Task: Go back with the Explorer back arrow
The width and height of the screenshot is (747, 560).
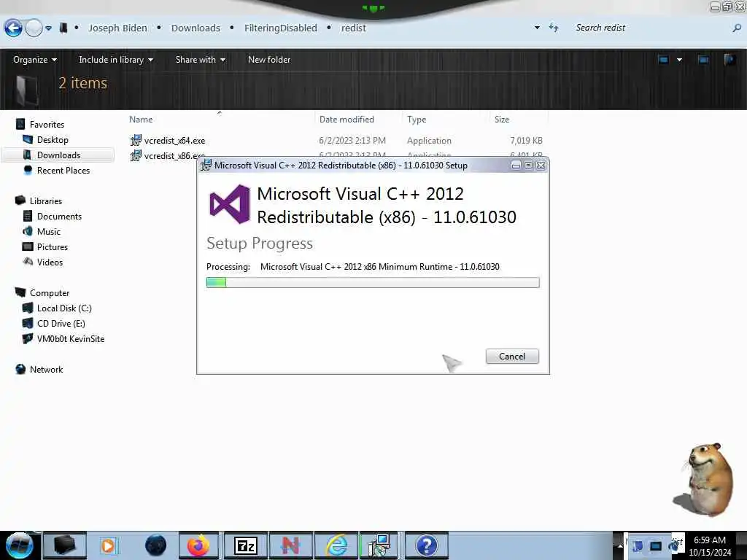Action: [x=13, y=28]
